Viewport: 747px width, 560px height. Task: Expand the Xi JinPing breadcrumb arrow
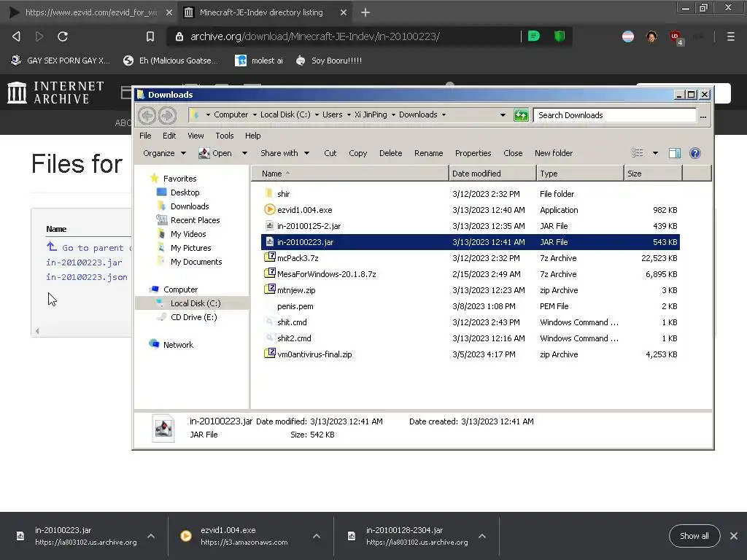click(x=393, y=114)
